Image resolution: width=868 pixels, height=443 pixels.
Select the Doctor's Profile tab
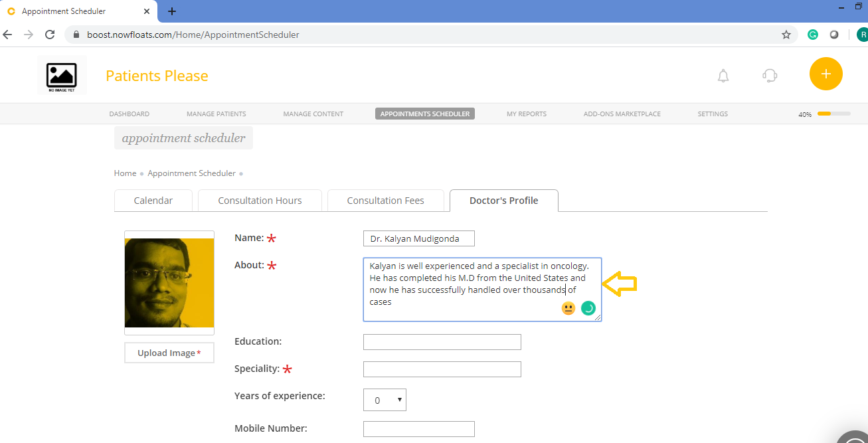coord(504,201)
